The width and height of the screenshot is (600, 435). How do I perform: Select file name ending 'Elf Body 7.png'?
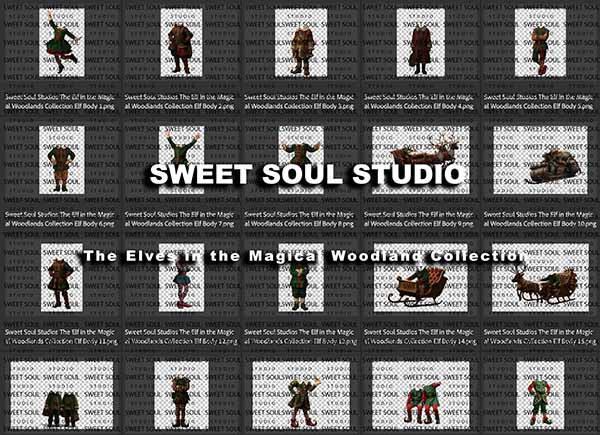(x=179, y=220)
